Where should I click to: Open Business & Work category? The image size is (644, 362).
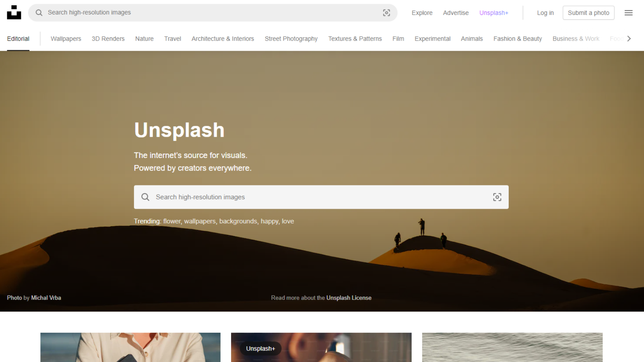(x=576, y=39)
